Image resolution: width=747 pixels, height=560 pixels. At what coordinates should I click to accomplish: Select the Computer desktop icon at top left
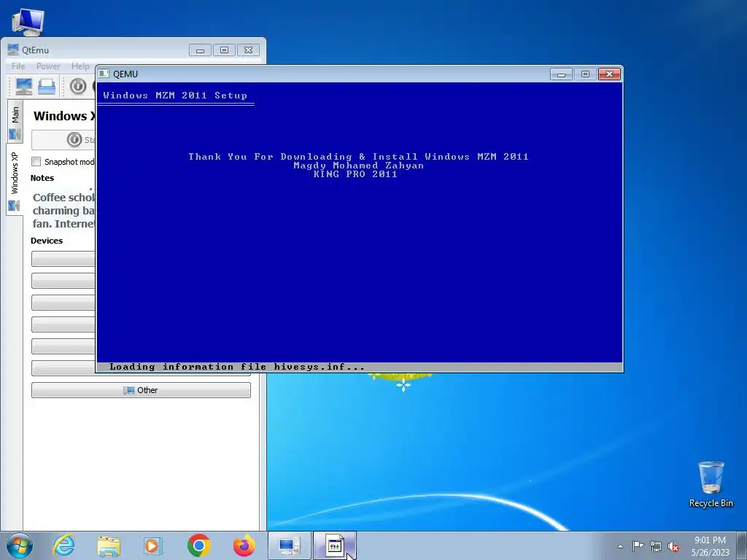click(28, 22)
